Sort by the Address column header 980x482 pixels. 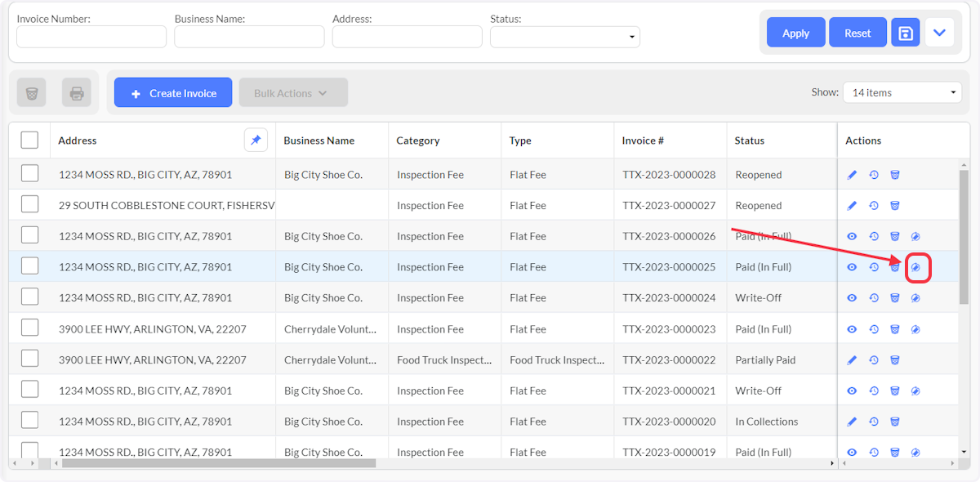[78, 141]
